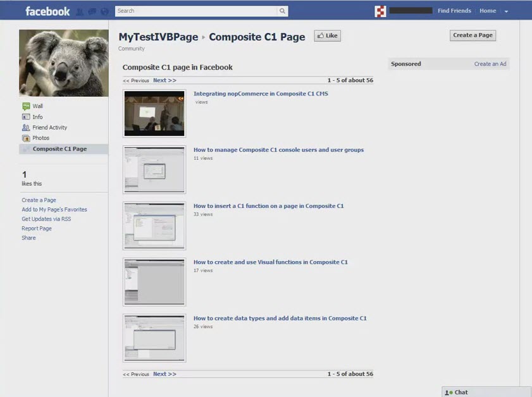Click the search magnifier icon
The image size is (532, 397).
[282, 11]
